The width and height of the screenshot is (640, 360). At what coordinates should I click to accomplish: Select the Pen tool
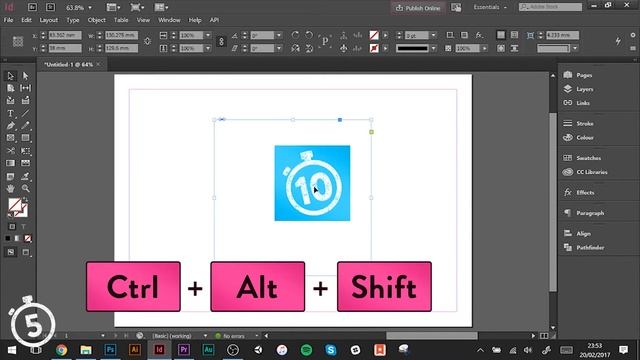click(11, 126)
